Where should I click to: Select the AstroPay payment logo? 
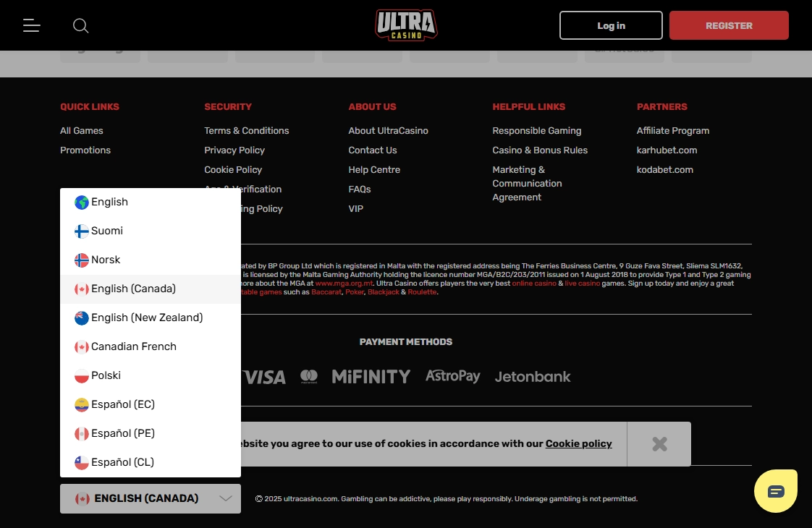click(452, 376)
